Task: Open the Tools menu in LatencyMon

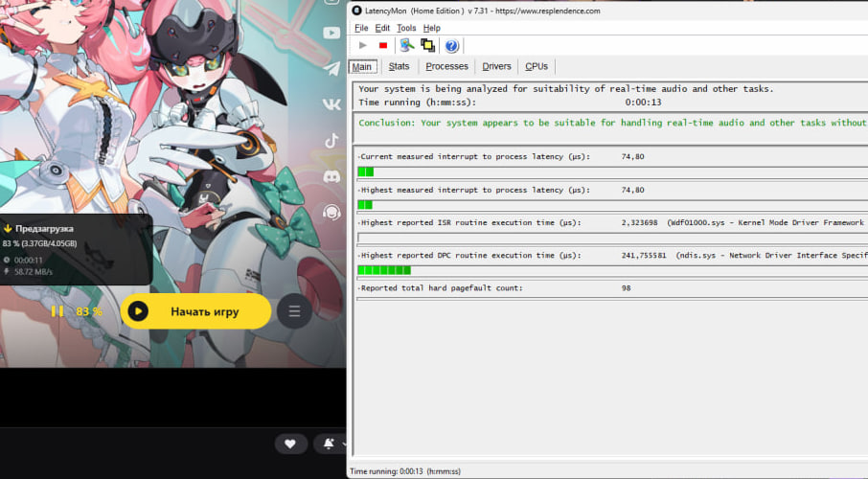Action: [406, 28]
